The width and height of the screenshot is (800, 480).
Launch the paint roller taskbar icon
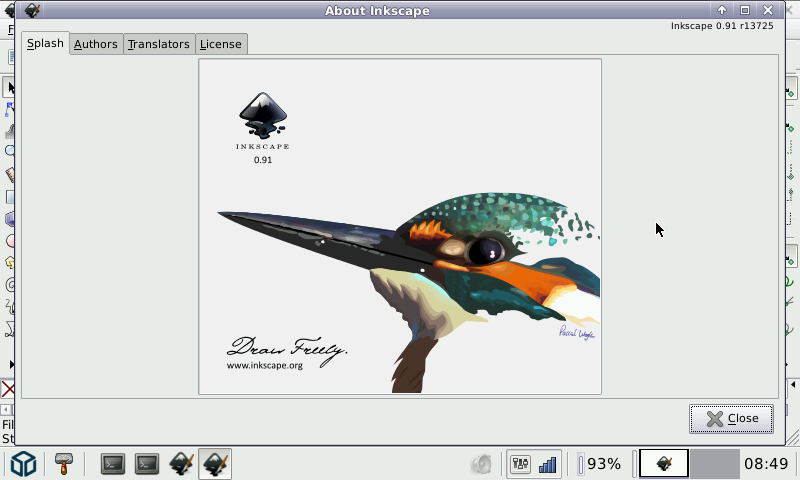pos(64,463)
